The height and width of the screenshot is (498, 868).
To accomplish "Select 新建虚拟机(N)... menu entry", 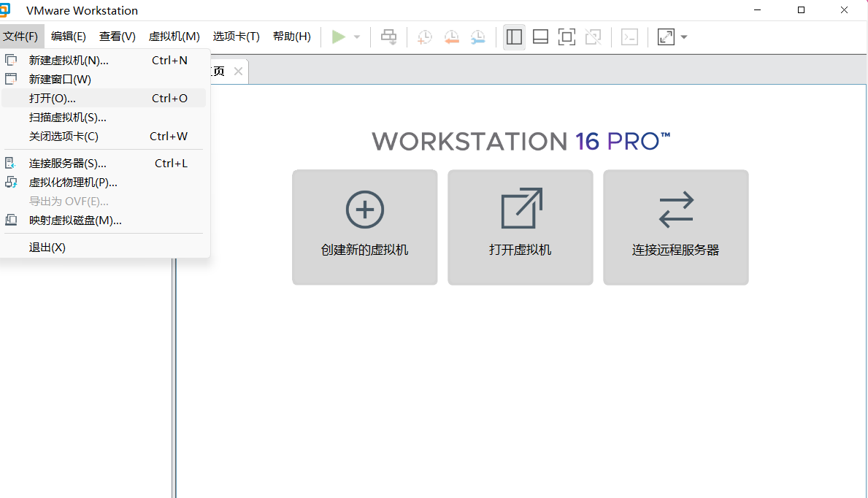I will click(104, 61).
